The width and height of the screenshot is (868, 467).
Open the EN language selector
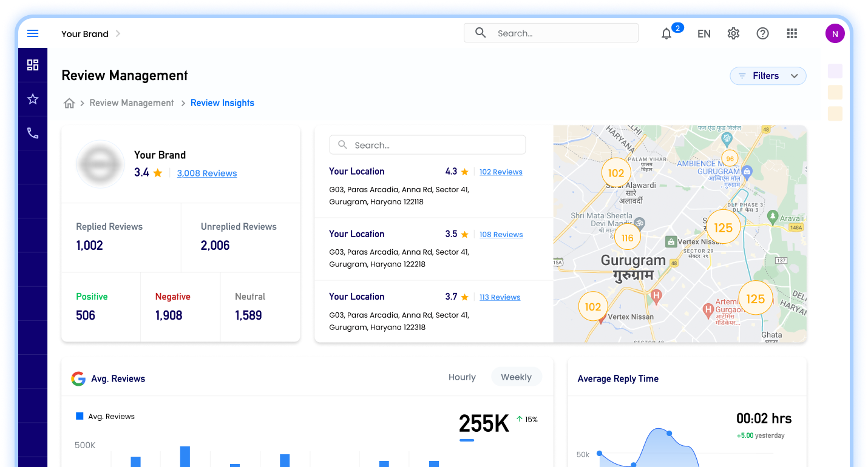tap(704, 34)
